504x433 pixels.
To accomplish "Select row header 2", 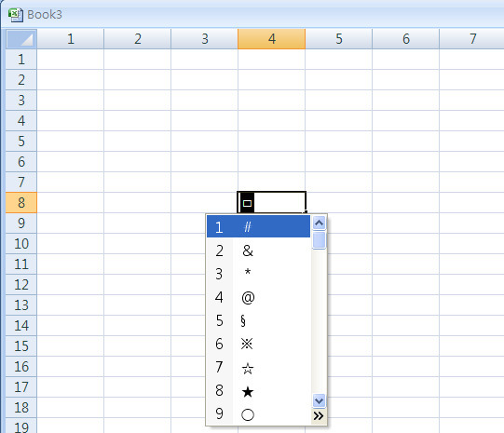I will [21, 80].
